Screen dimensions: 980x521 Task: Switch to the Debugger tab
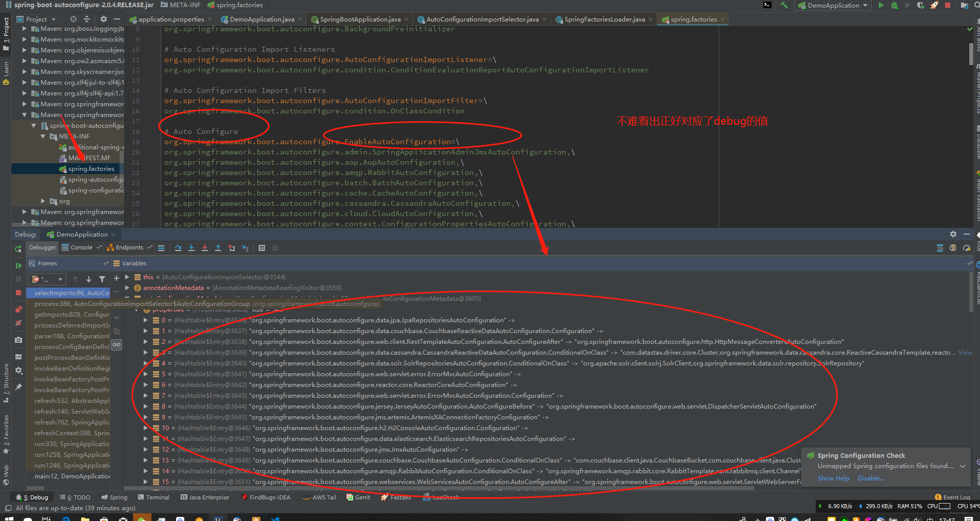point(43,247)
